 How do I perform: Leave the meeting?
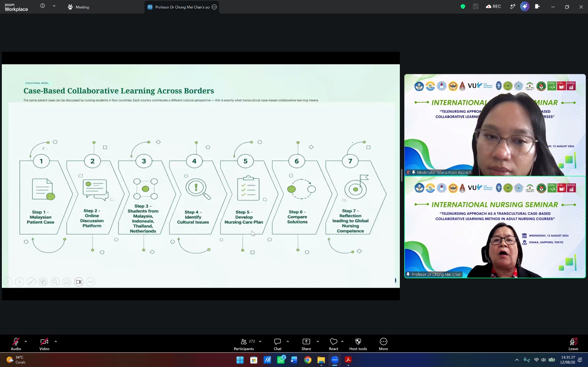pos(573,344)
